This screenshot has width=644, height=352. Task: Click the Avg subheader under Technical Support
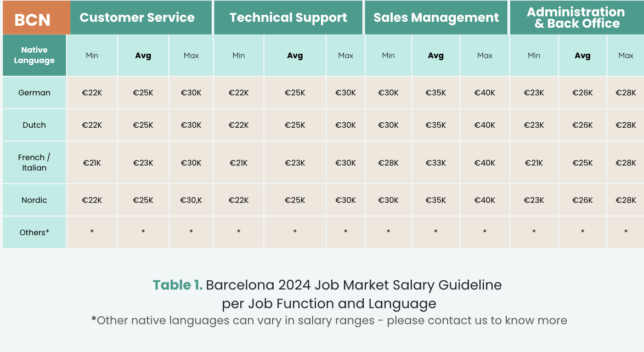[x=295, y=55]
